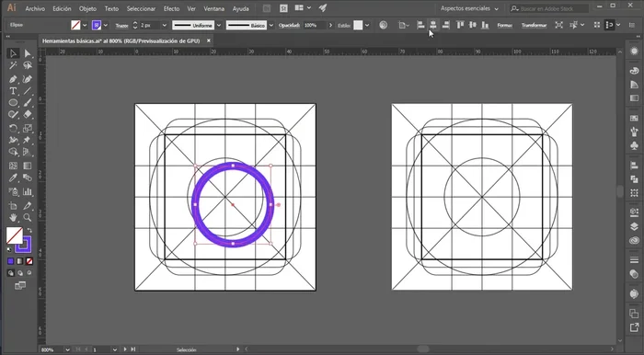644x355 pixels.
Task: Open the Ventana menu
Action: coord(214,8)
